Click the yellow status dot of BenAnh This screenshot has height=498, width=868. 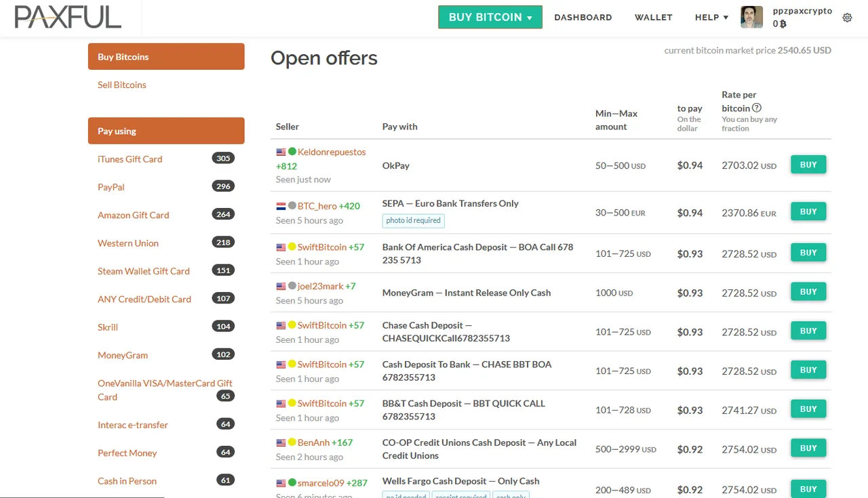(x=292, y=442)
